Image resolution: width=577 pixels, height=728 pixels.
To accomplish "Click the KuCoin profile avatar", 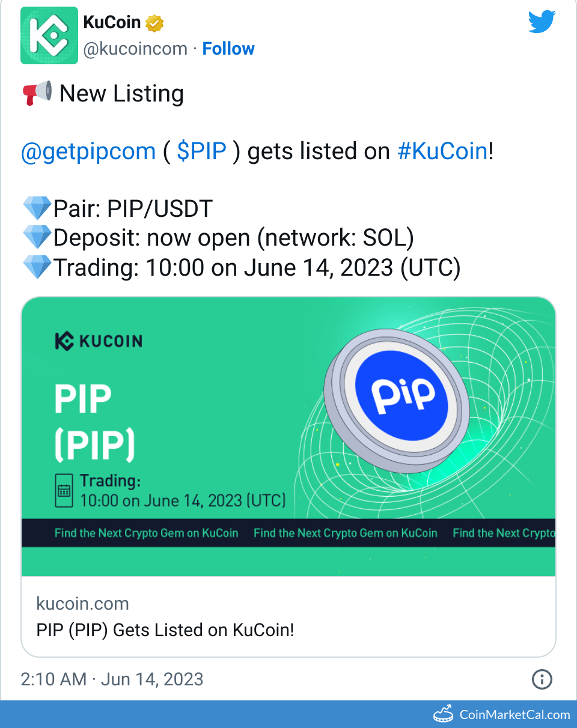I will coord(49,35).
